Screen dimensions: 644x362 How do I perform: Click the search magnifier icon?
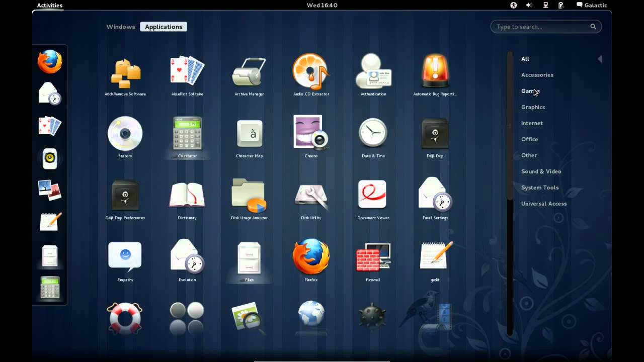coord(593,27)
